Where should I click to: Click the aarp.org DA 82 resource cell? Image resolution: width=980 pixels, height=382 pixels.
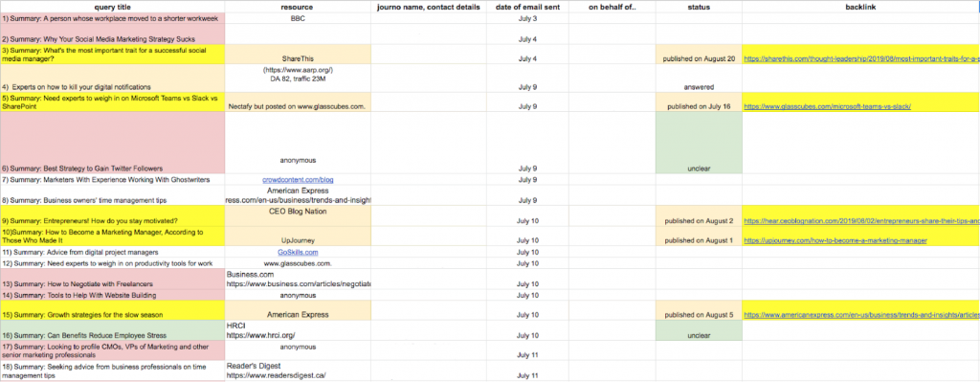point(299,79)
